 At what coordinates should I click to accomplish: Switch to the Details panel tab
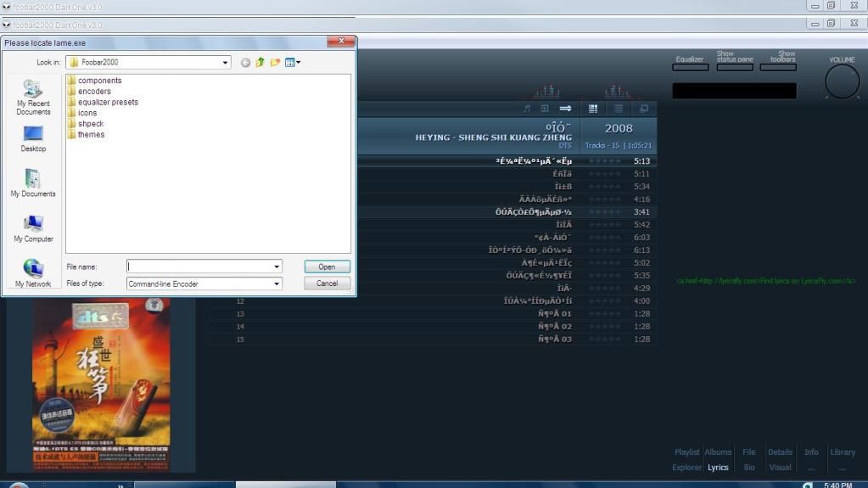click(x=780, y=452)
